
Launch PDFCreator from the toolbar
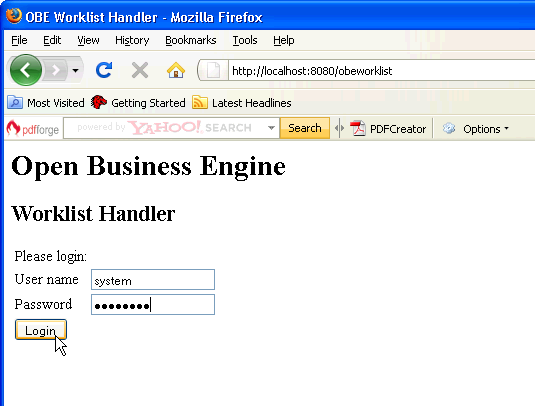point(388,129)
